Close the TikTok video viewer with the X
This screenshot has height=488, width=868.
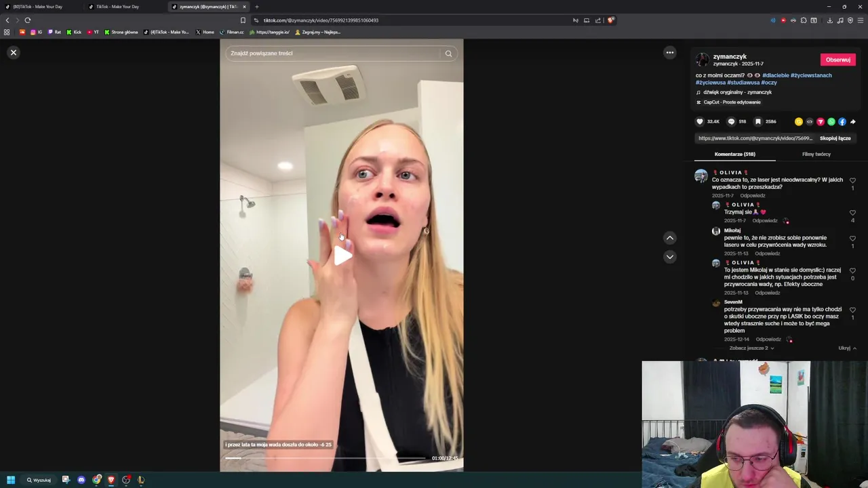pyautogui.click(x=13, y=52)
